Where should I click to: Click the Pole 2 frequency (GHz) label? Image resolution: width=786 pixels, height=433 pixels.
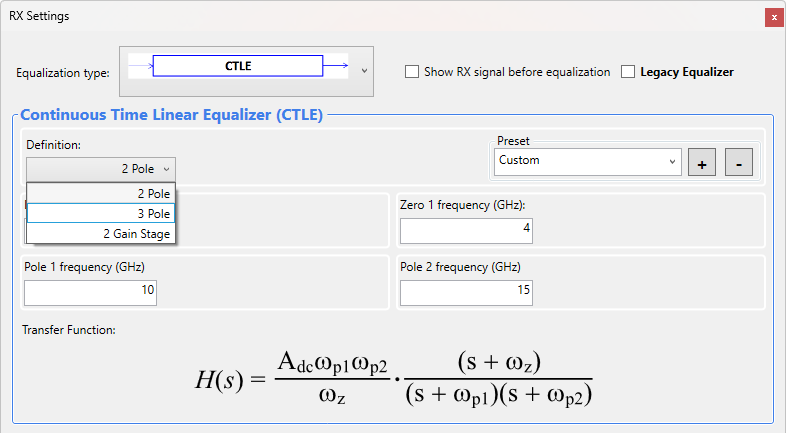click(460, 267)
